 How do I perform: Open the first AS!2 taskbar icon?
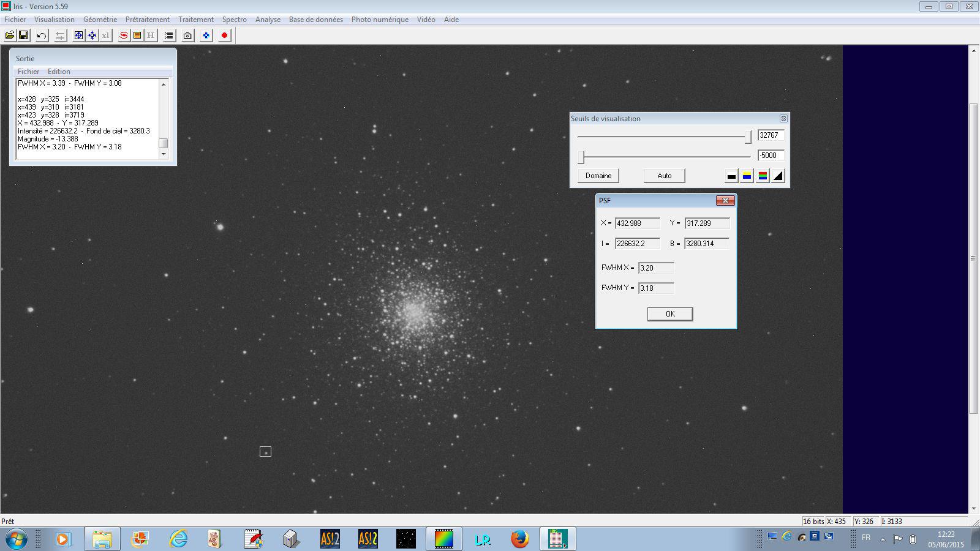(x=330, y=539)
